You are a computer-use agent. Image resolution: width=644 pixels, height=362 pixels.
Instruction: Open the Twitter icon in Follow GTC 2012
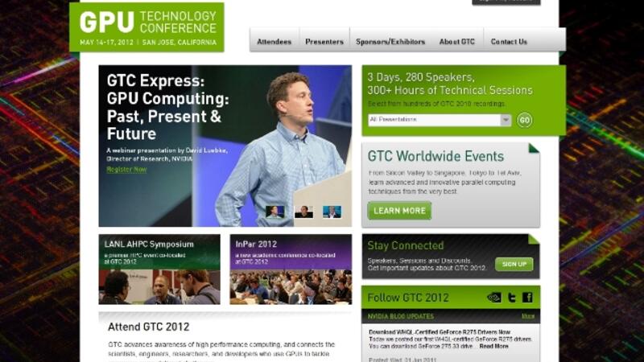pyautogui.click(x=511, y=298)
